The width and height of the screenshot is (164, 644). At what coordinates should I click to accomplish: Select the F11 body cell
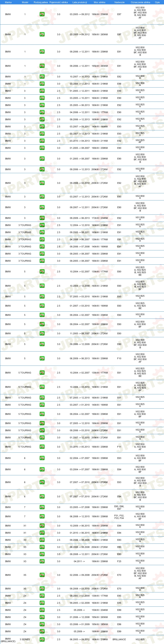(x=119, y=447)
